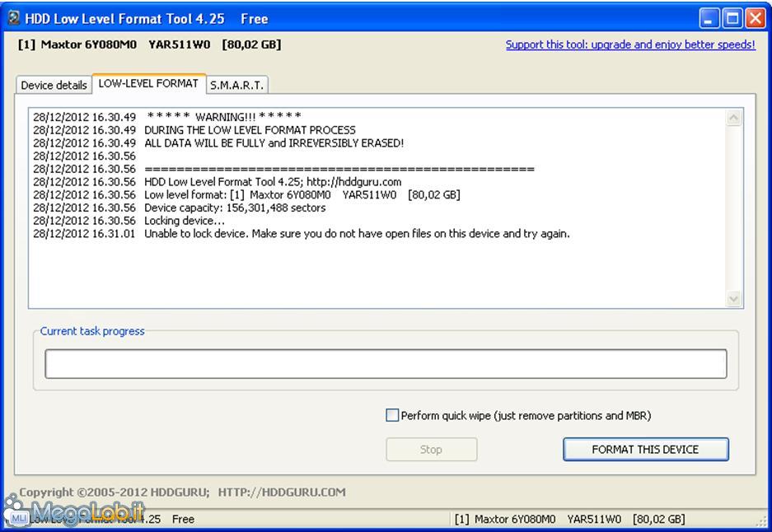Switch to the Device details tab
This screenshot has height=532, width=772.
click(x=54, y=85)
